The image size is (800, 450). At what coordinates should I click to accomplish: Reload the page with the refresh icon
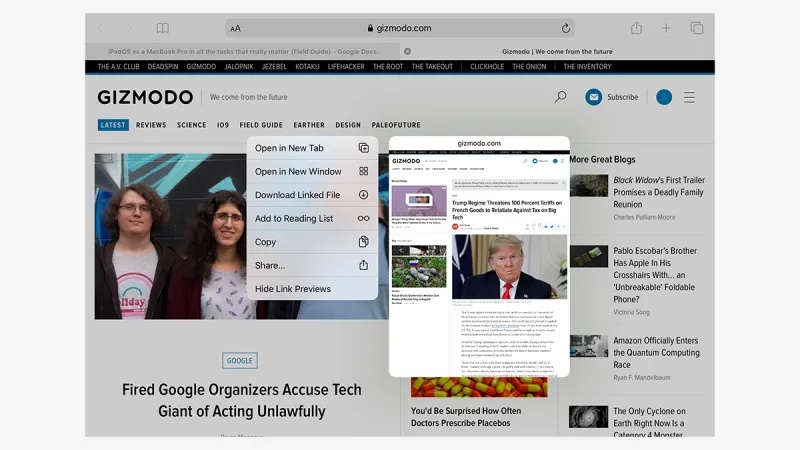click(x=565, y=29)
